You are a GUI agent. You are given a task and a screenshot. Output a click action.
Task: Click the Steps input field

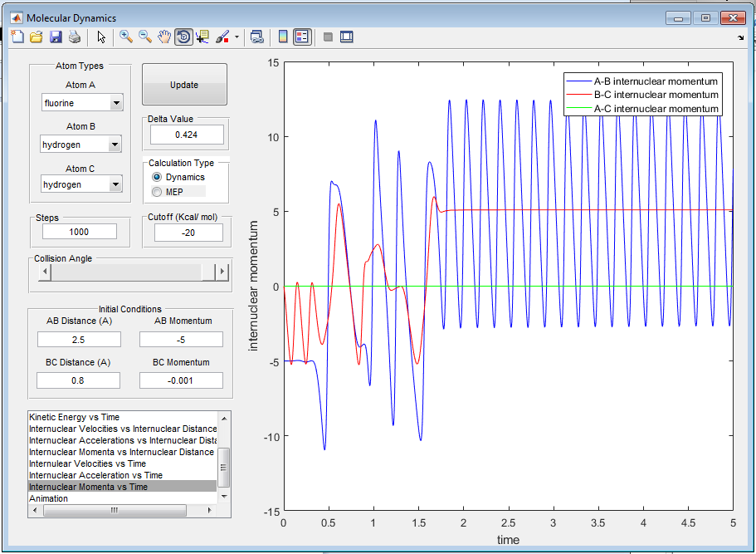tap(79, 233)
